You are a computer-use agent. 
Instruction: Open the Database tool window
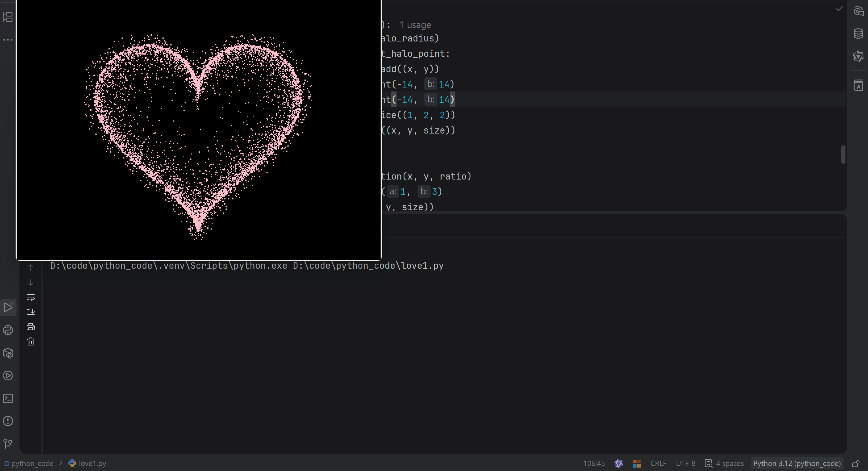click(x=858, y=33)
